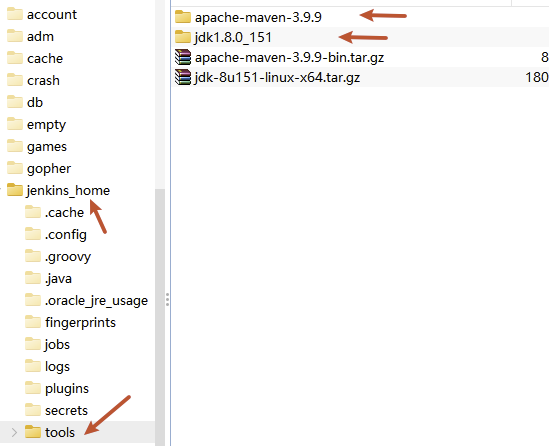The image size is (549, 446).
Task: Click the apache-maven-3.9.9-bin.tar.gz archive icon
Action: 183,57
